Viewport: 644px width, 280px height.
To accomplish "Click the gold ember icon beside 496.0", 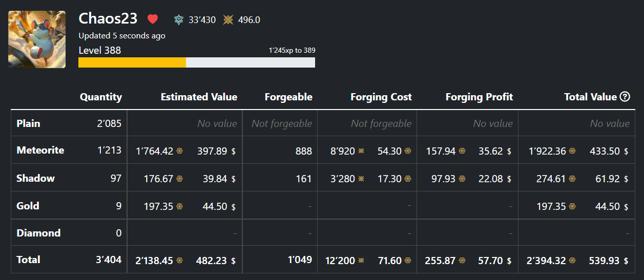I will tap(228, 20).
